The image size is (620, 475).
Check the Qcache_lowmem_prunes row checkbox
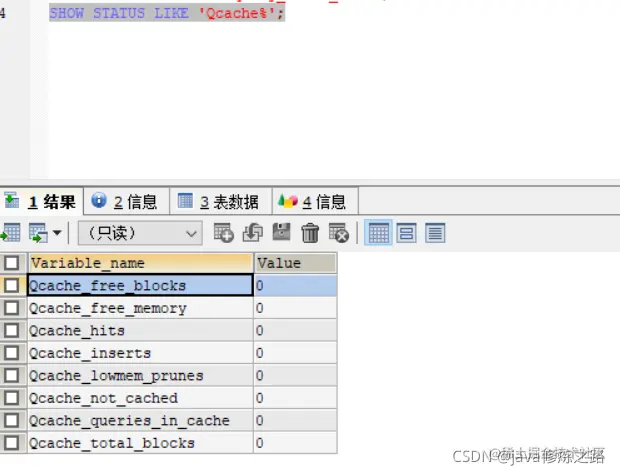pyautogui.click(x=11, y=375)
